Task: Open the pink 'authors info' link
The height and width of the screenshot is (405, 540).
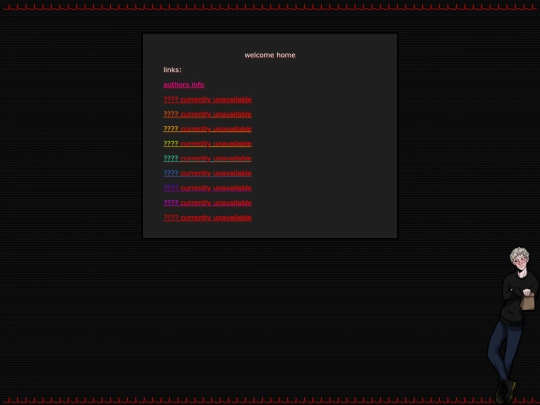Action: (184, 85)
